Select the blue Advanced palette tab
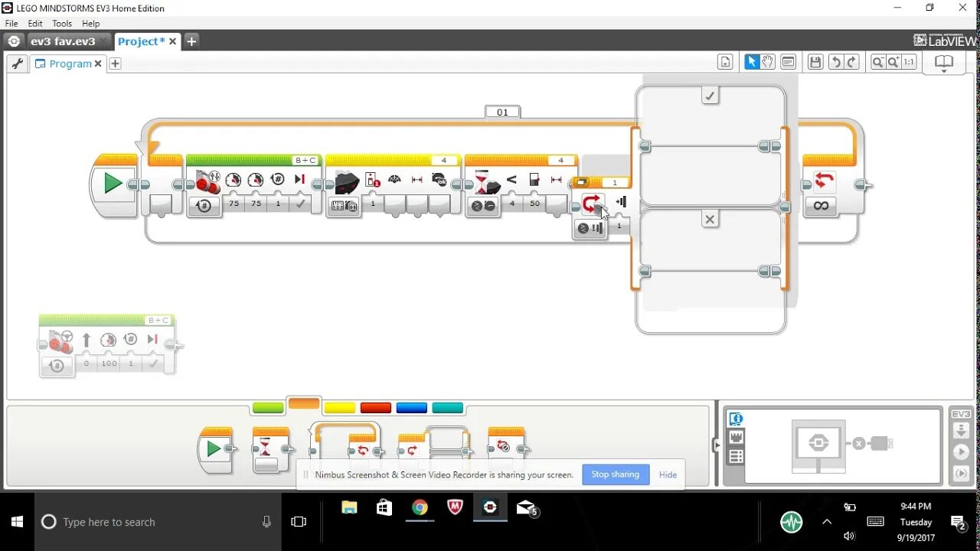The height and width of the screenshot is (551, 980). point(412,408)
